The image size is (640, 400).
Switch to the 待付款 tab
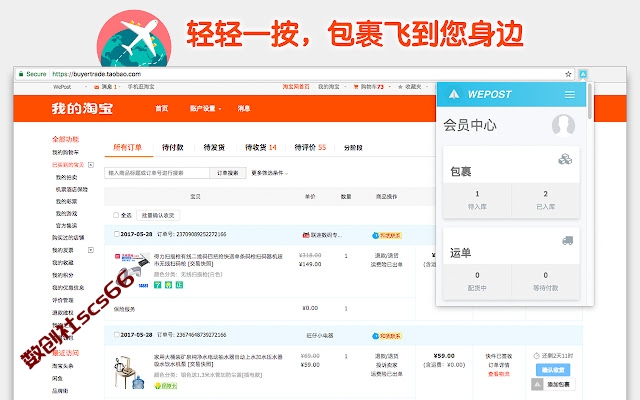point(173,147)
